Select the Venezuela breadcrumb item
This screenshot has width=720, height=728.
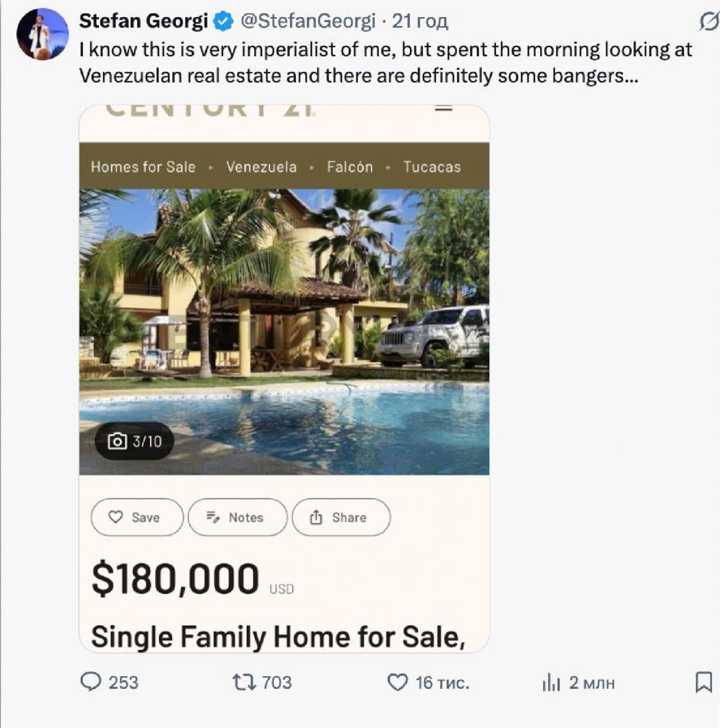coord(261,167)
